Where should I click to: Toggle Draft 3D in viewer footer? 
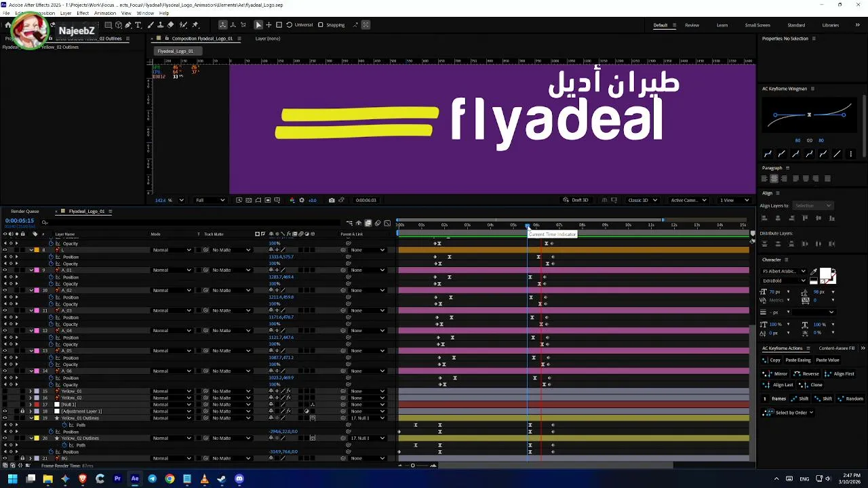point(576,200)
